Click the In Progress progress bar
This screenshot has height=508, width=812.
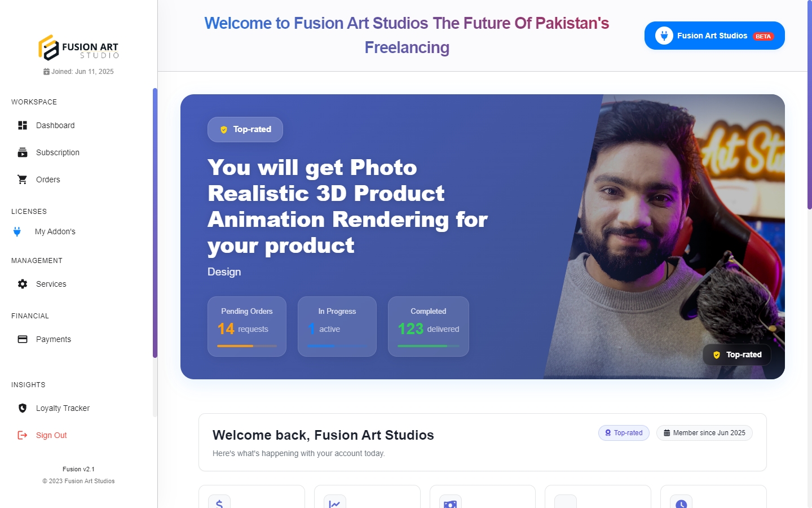[337, 346]
